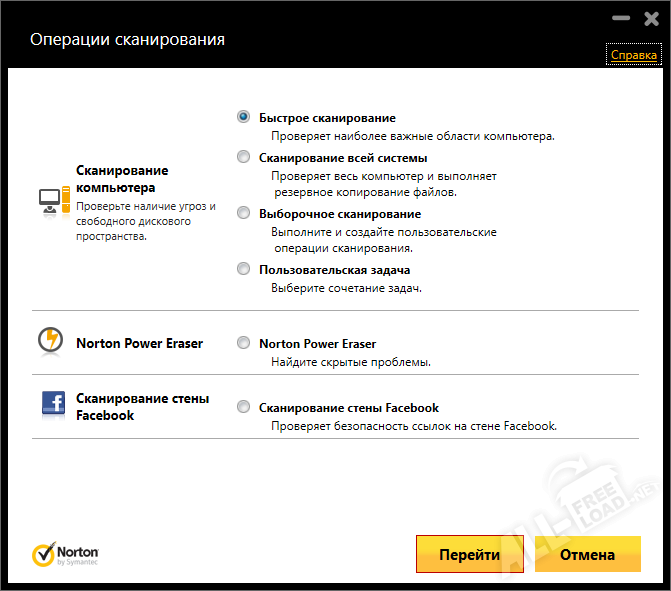The width and height of the screenshot is (671, 591).
Task: Click the Сканирование компьютера section heading
Action: 122,179
